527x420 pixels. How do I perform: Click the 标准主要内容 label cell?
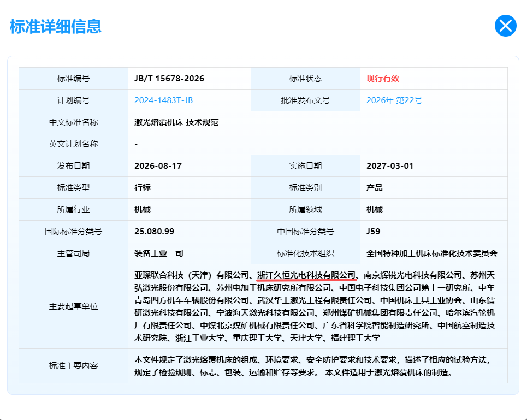[x=73, y=366]
